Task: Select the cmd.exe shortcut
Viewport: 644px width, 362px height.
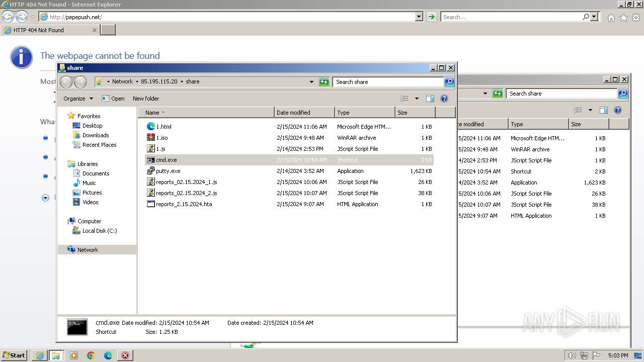Action: coord(289,160)
